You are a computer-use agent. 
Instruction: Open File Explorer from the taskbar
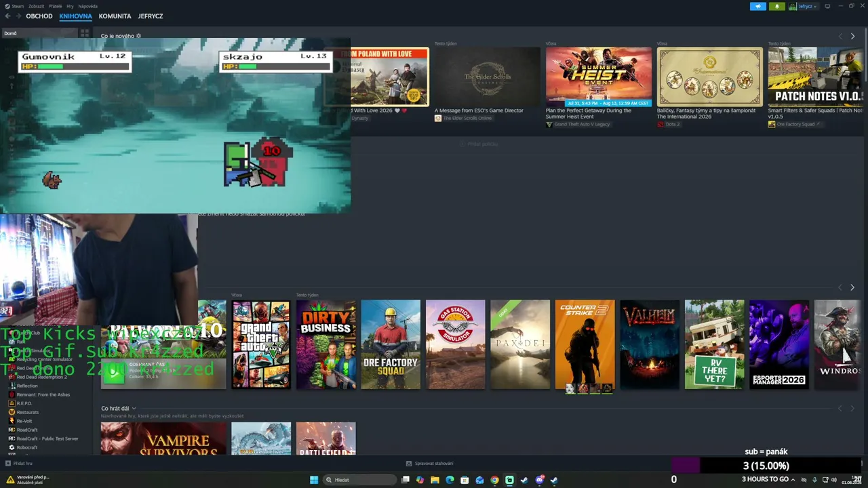435,480
